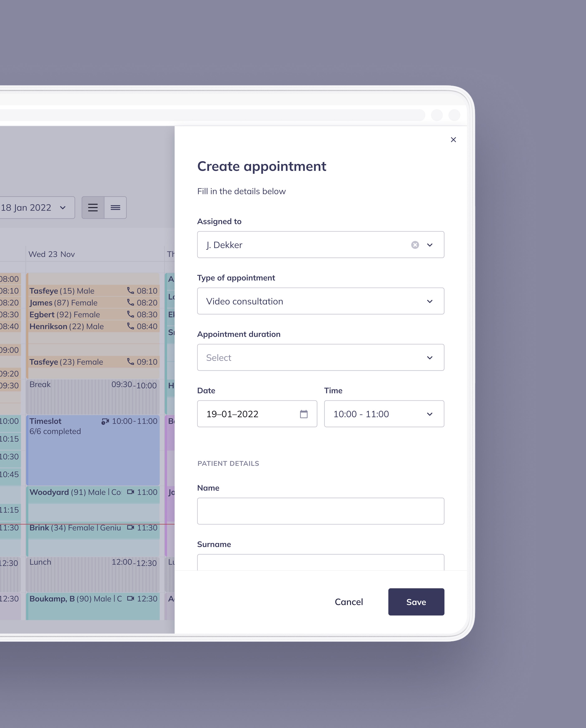Expand the Assigned to dropdown

pos(429,245)
